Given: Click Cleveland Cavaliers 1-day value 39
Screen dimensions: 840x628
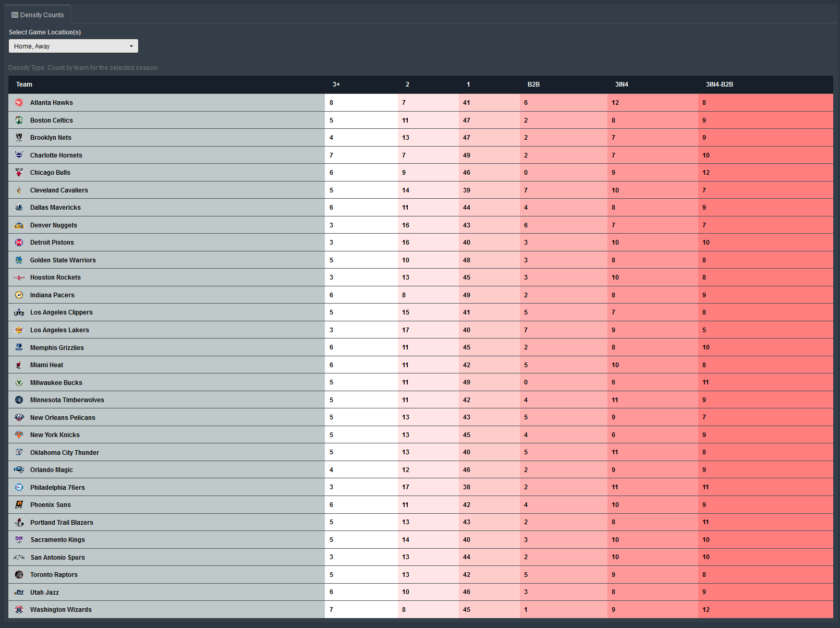Looking at the screenshot, I should (x=467, y=190).
